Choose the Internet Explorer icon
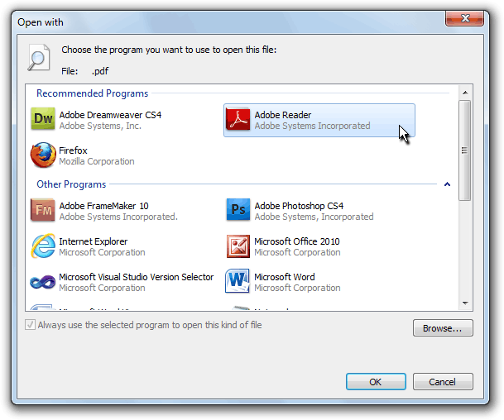Screen dimensions: 504x420 tap(43, 246)
